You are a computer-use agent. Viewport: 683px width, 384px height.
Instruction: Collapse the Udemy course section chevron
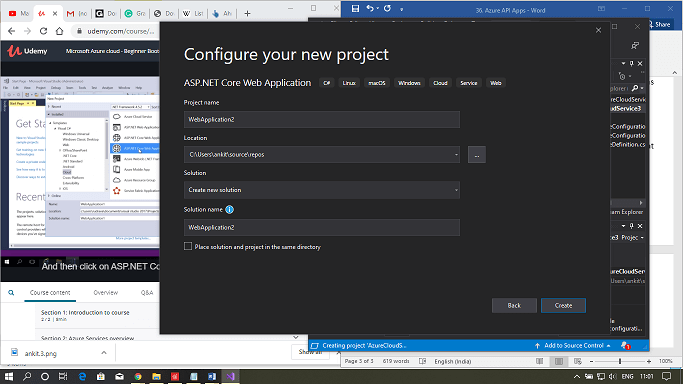click(x=296, y=337)
